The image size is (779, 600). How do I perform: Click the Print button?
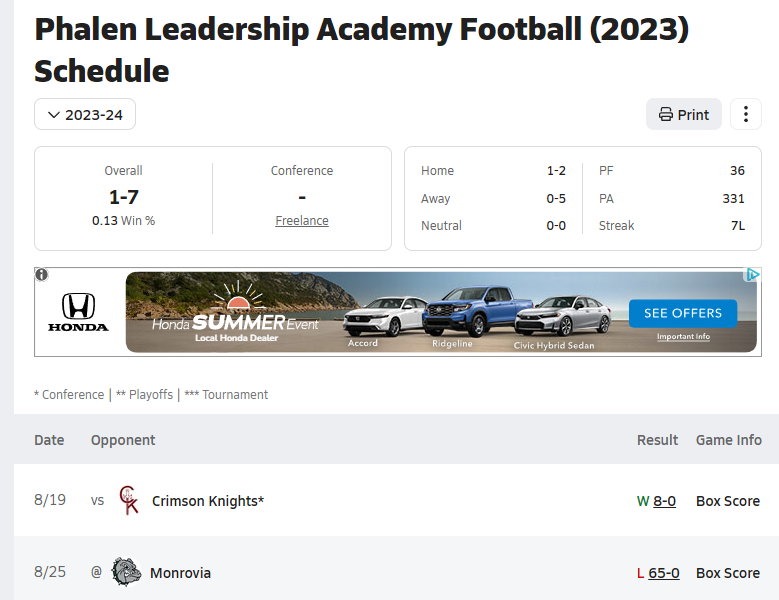684,114
